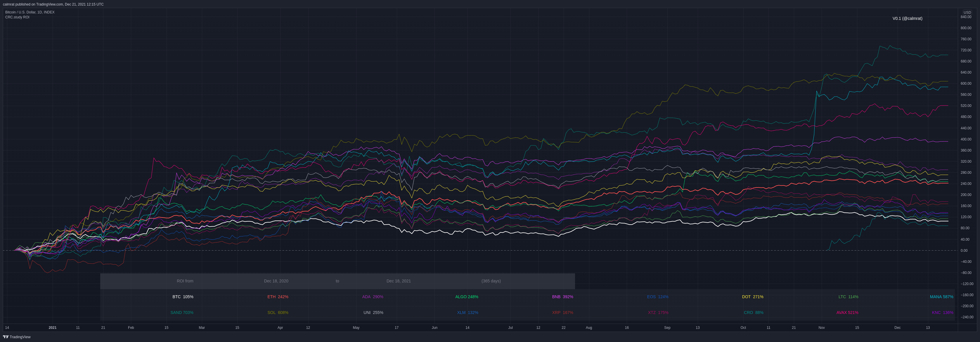Select the MANA 587% table entry
The width and height of the screenshot is (980, 342).
click(941, 297)
